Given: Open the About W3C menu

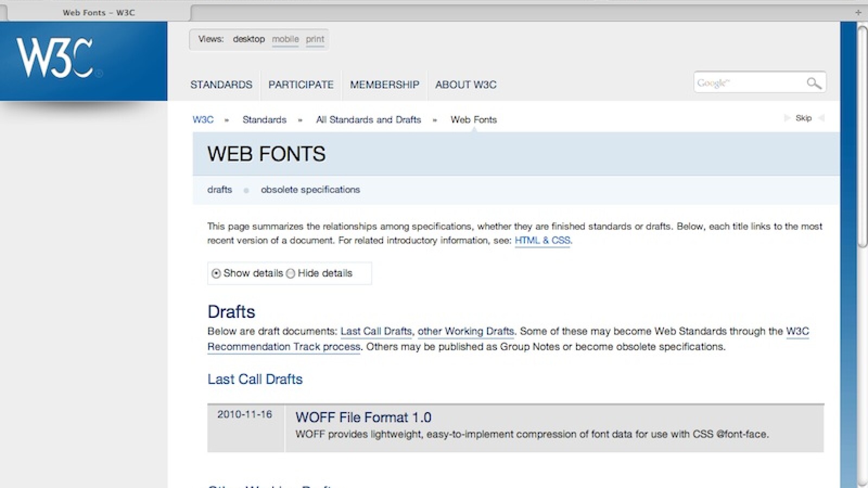Looking at the screenshot, I should (465, 85).
